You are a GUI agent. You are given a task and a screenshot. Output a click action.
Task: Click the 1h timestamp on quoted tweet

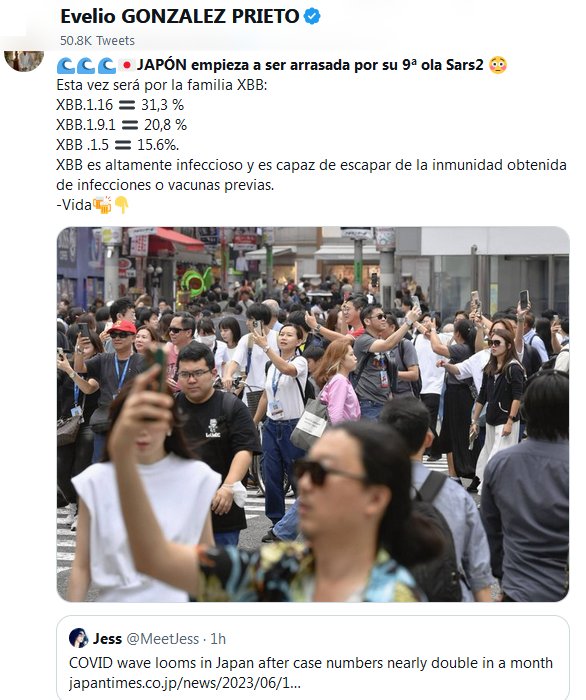218,639
